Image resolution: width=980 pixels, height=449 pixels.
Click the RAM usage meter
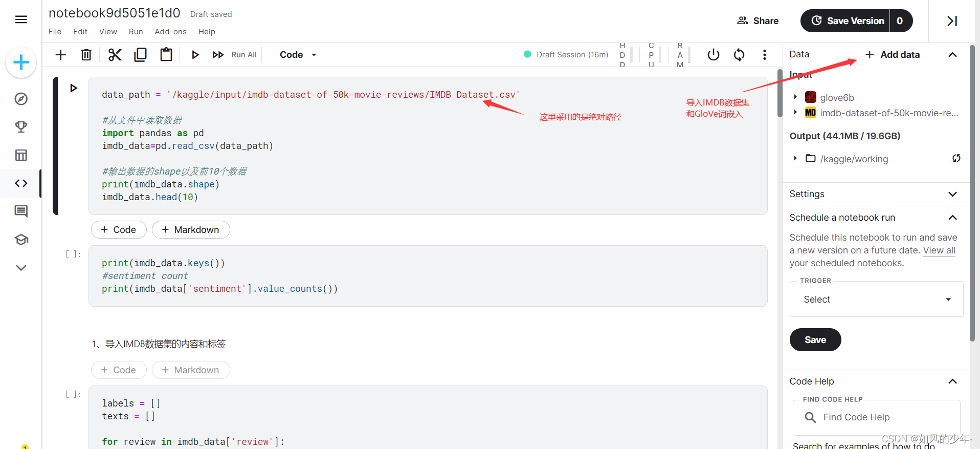point(683,55)
